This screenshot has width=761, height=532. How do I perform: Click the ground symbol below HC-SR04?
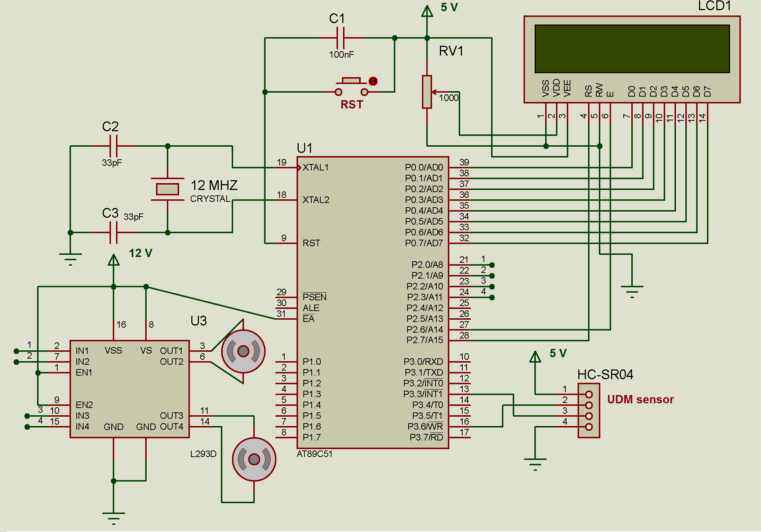(x=535, y=464)
